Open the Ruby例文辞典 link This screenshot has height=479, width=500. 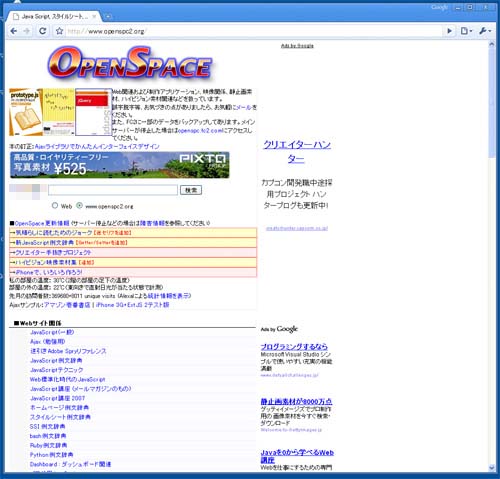pyautogui.click(x=48, y=445)
